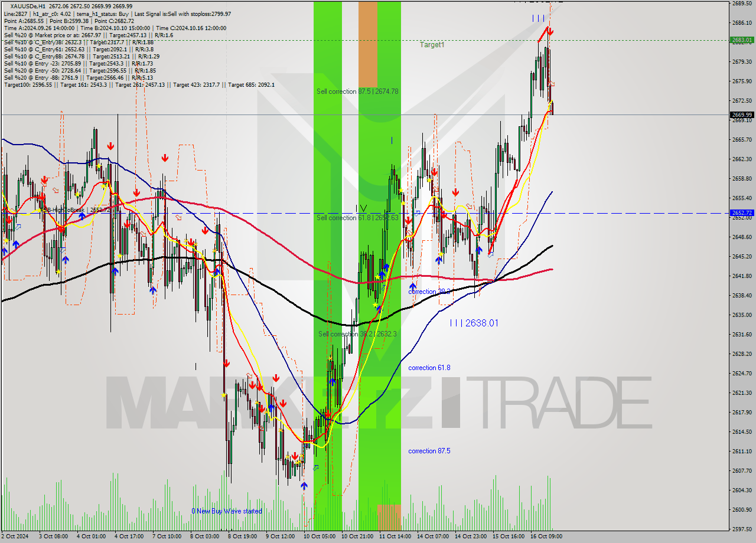756x543 pixels.
Task: Click 'Sell %10 @ C_Entry38: 2632.3' line
Action: coord(79,42)
